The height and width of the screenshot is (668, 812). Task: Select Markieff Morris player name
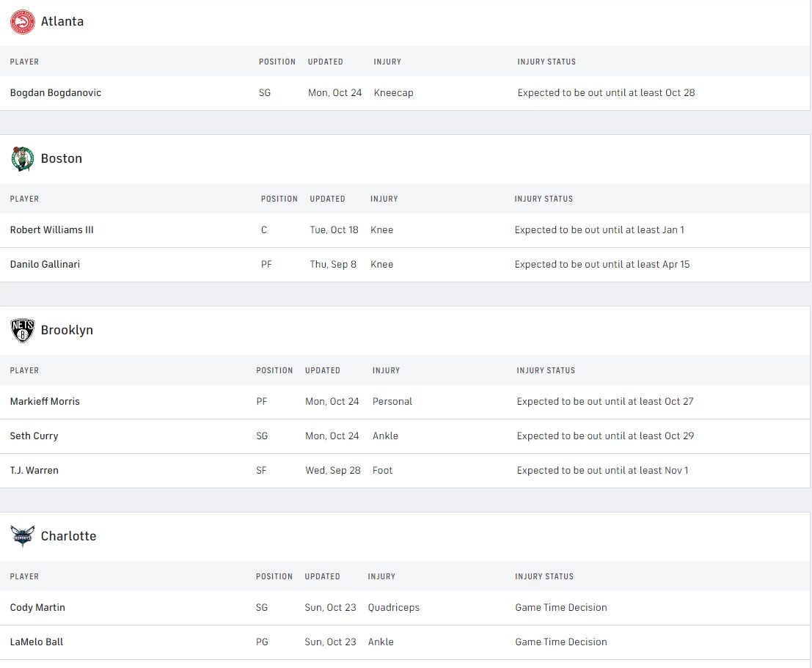(45, 401)
